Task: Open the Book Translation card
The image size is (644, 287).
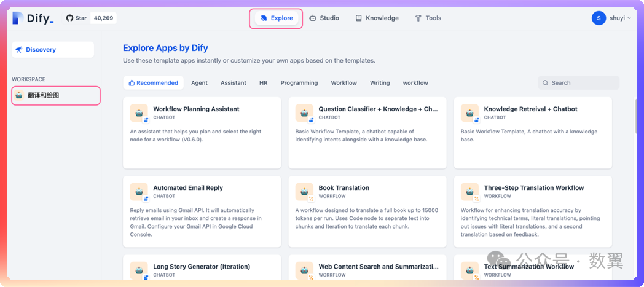Action: (x=367, y=211)
